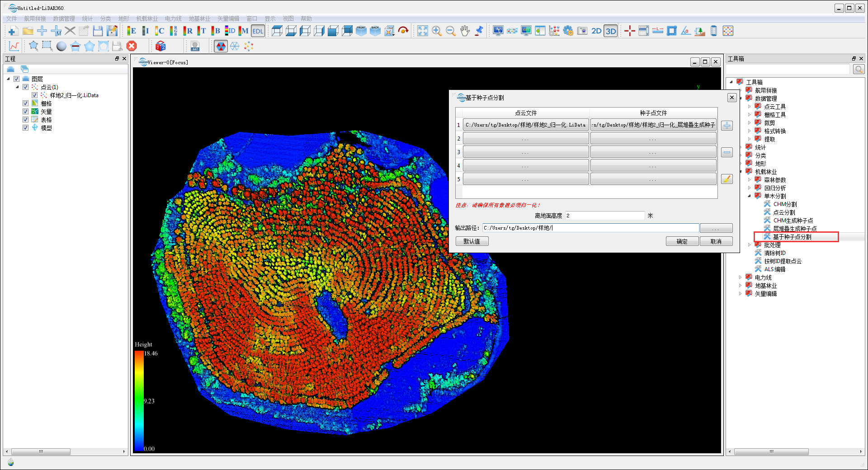
Task: Click the 离地面高度 height input field
Action: pyautogui.click(x=605, y=216)
